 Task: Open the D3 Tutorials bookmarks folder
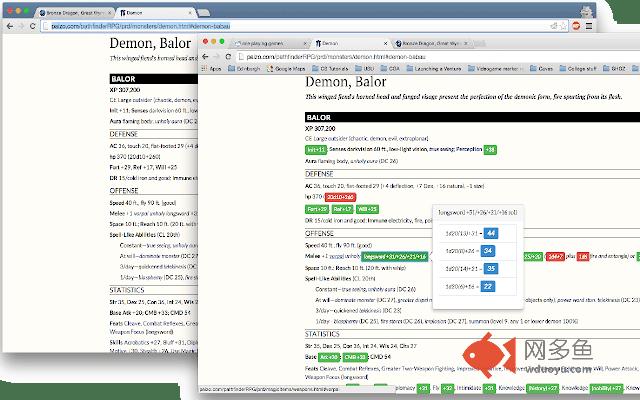tap(330, 69)
